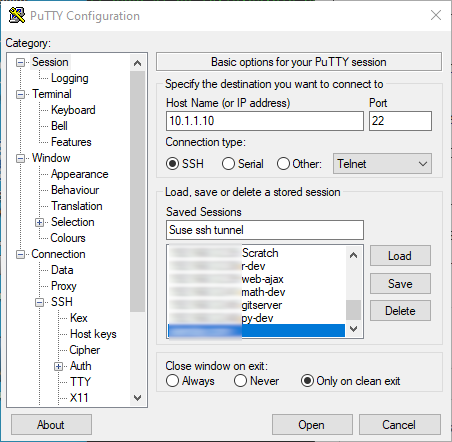Select Session in the category tree
The width and height of the screenshot is (452, 442).
(x=50, y=62)
